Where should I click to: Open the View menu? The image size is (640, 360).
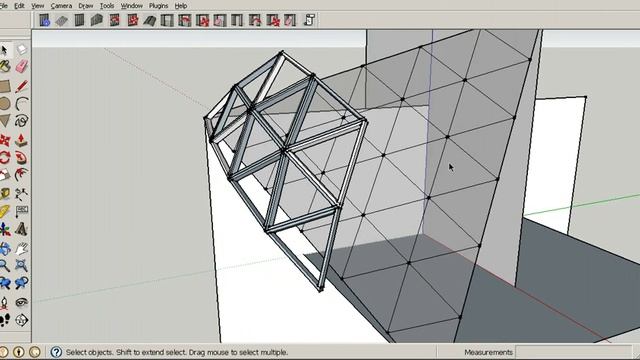(x=38, y=6)
